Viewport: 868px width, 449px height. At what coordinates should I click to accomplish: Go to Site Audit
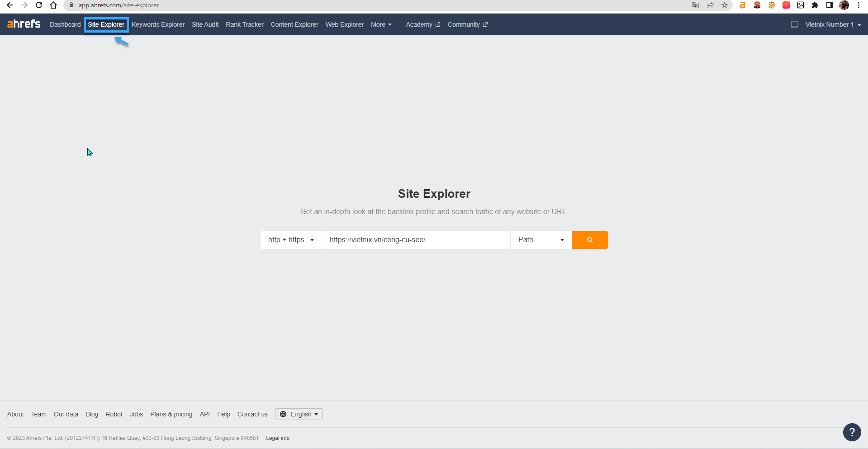point(205,24)
